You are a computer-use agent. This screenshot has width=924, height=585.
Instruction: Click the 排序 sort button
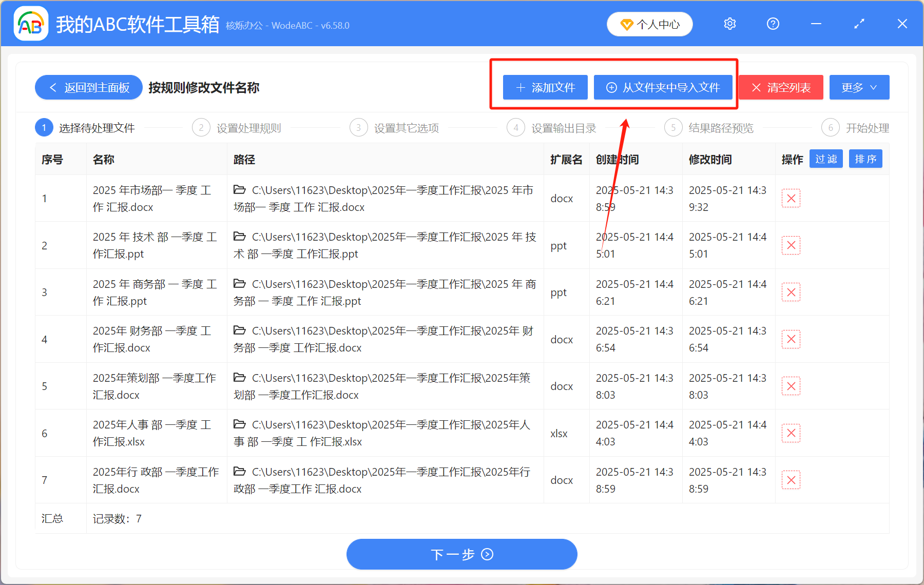click(865, 159)
